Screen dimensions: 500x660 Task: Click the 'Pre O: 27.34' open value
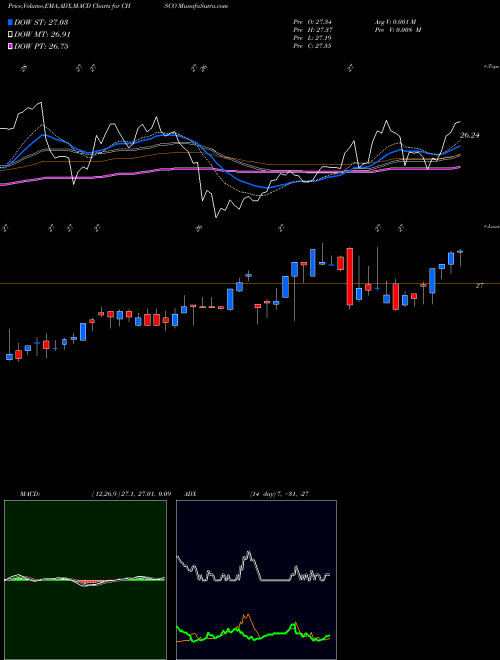pos(312,21)
